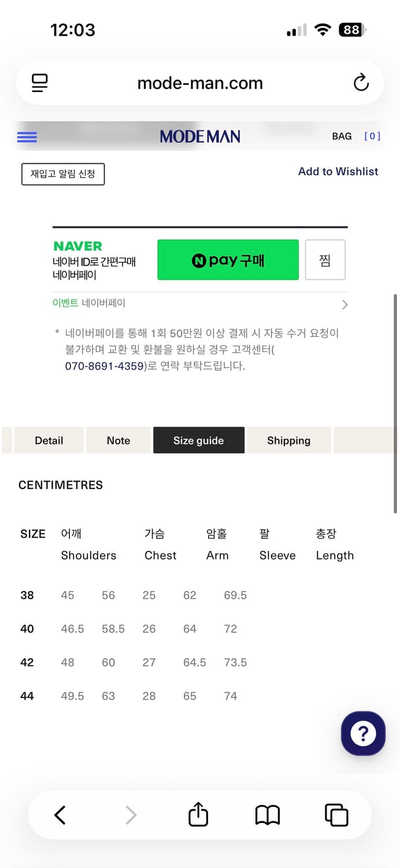Tap the Naver Pay 구매 button icon

point(227,259)
